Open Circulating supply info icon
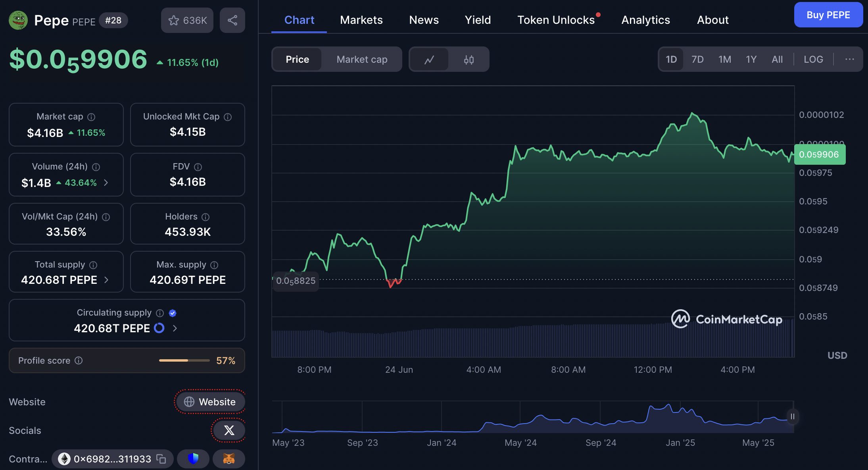This screenshot has height=470, width=868. (x=160, y=313)
